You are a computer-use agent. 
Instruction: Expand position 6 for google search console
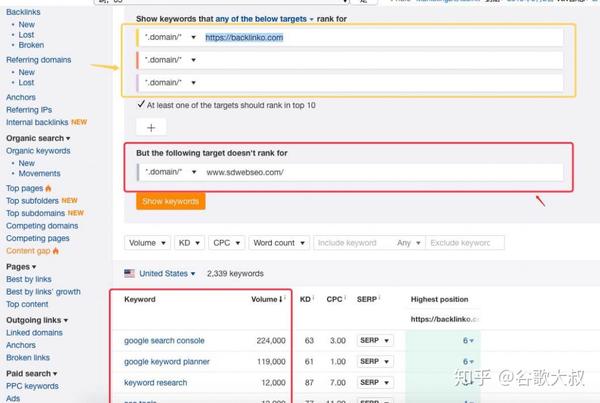(468, 340)
